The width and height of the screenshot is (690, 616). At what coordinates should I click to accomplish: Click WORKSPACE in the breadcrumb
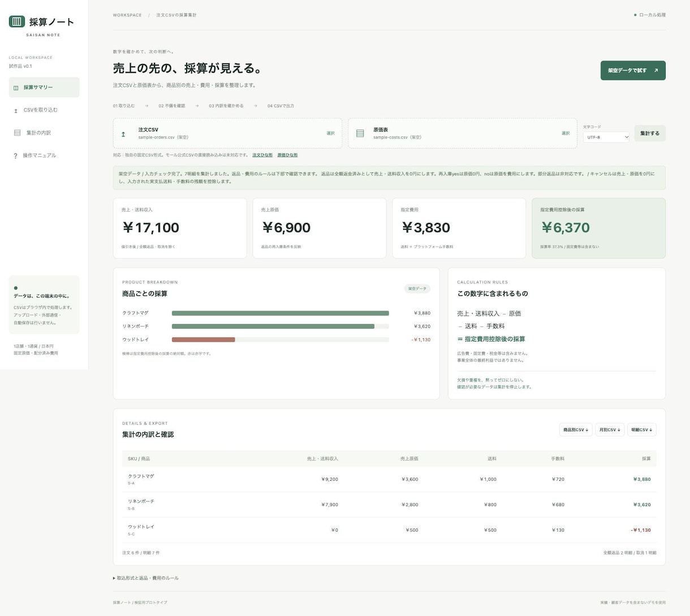(127, 15)
